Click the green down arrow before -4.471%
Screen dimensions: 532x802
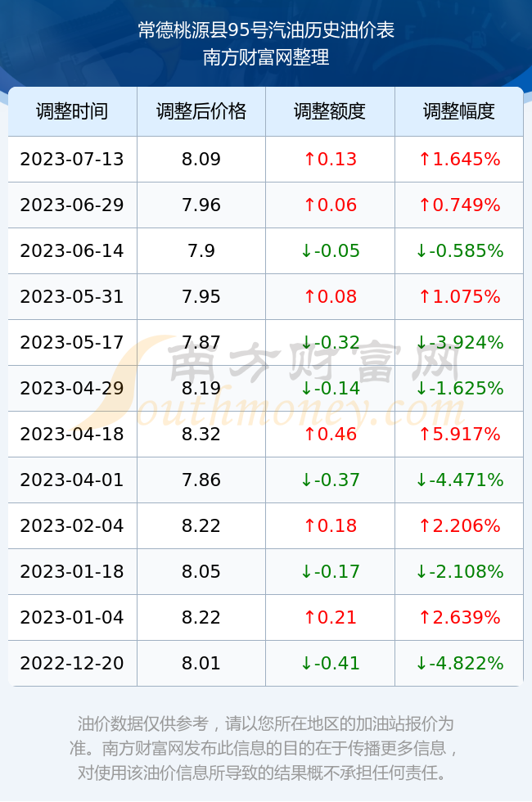[x=422, y=480]
